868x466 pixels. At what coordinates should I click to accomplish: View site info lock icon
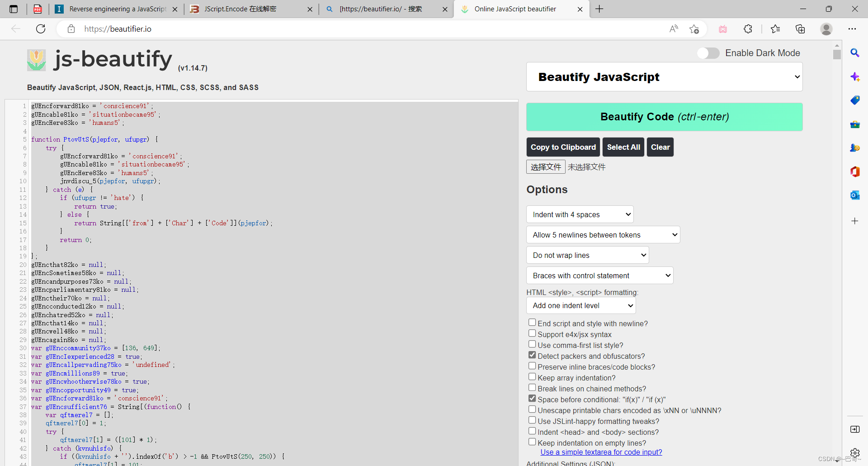[71, 29]
